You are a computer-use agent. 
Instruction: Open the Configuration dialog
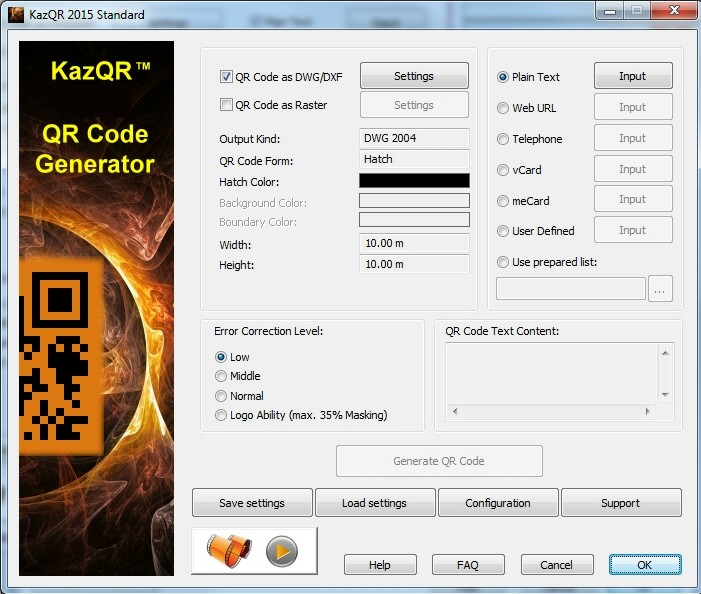click(x=498, y=503)
